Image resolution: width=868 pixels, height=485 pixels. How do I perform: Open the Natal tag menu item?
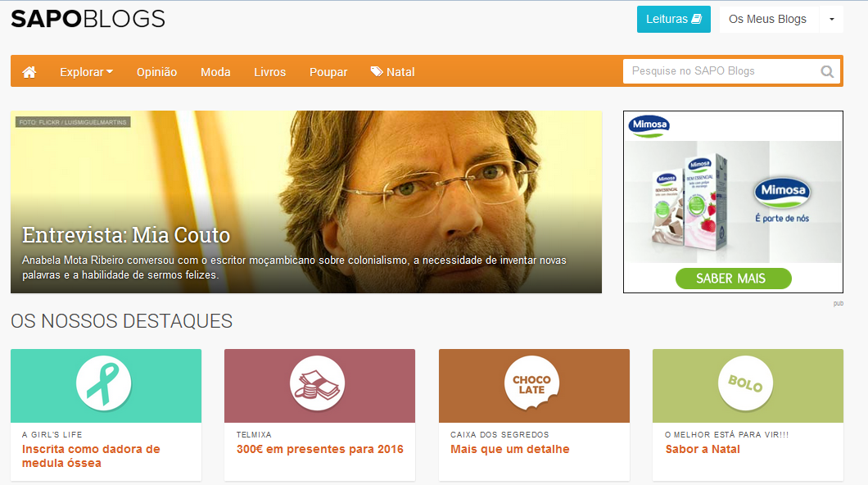click(392, 72)
